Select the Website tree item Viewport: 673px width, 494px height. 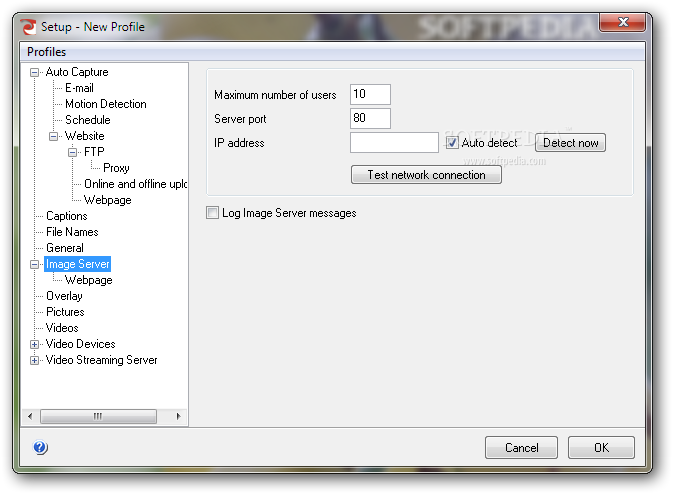coord(85,136)
